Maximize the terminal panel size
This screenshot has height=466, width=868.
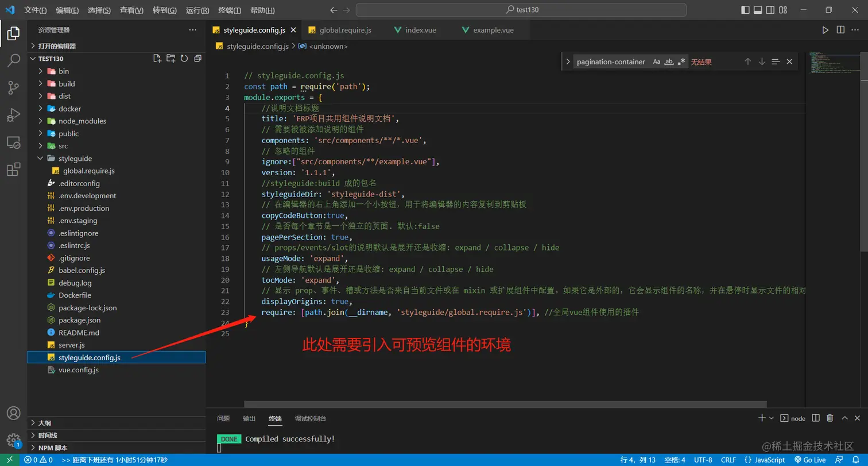(844, 418)
